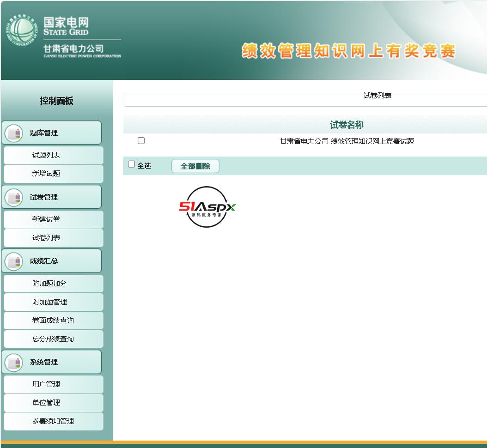Toggle the 全选 select-all checkbox
487x448 pixels.
pos(132,164)
